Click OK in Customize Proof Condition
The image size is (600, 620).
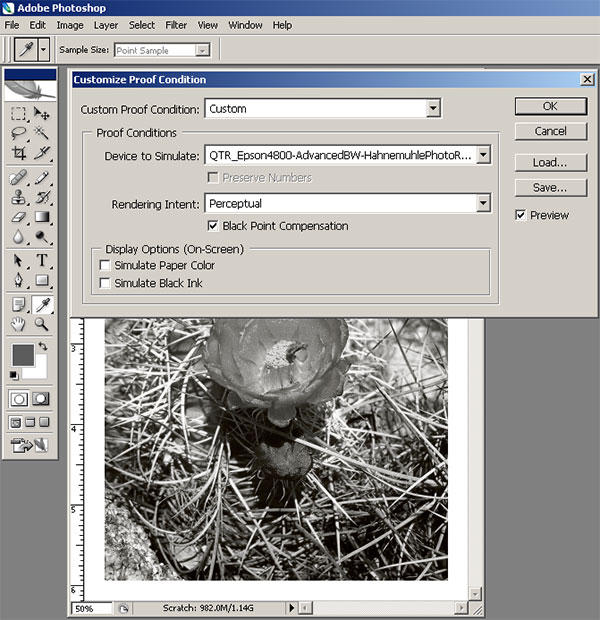[x=551, y=106]
